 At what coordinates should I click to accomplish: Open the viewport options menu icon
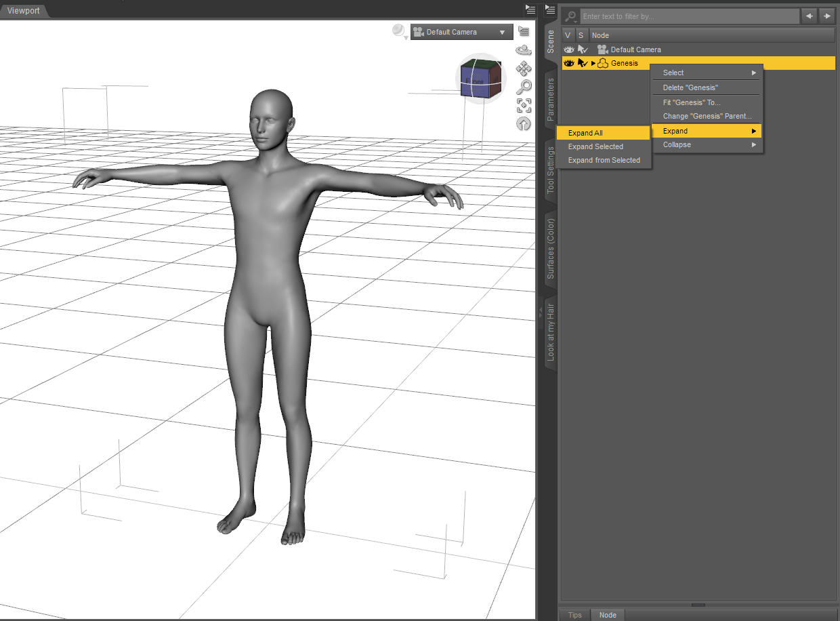(524, 31)
